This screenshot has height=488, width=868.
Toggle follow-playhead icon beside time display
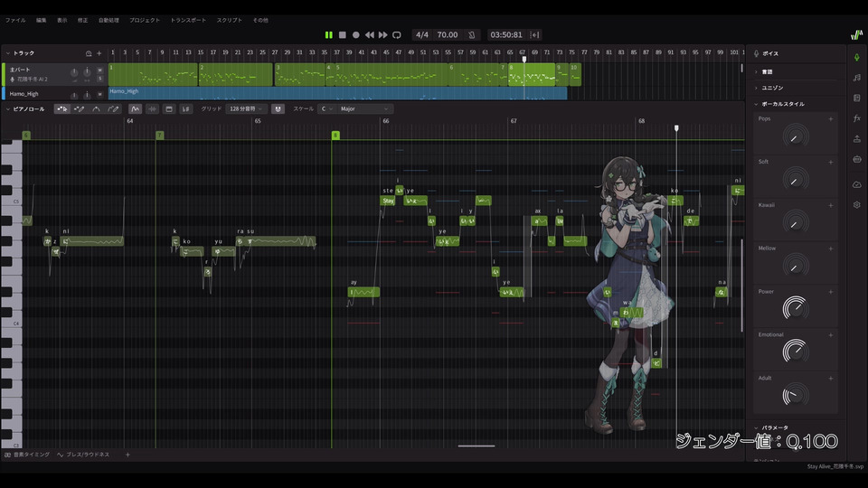534,35
